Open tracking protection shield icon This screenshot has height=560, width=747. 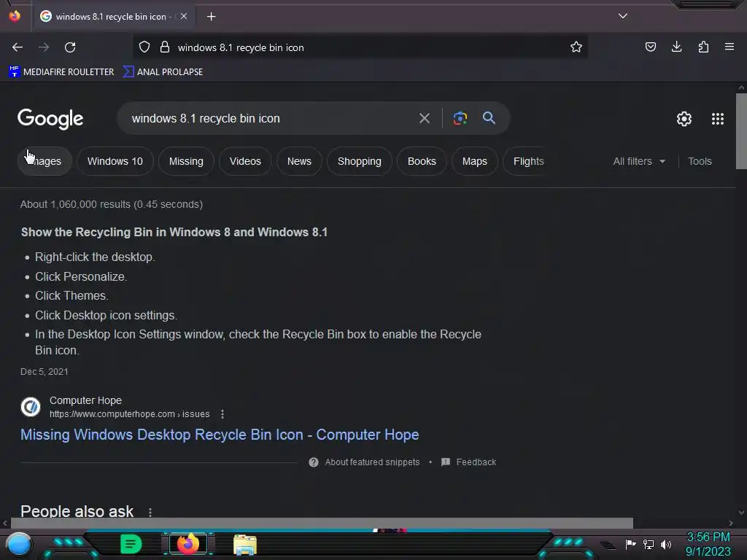pyautogui.click(x=144, y=47)
